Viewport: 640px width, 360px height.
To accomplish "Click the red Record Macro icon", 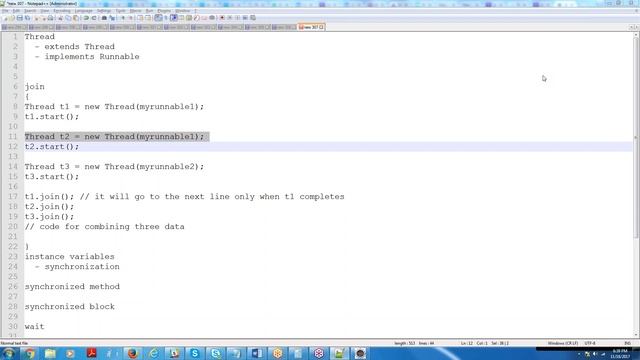I will point(222,18).
